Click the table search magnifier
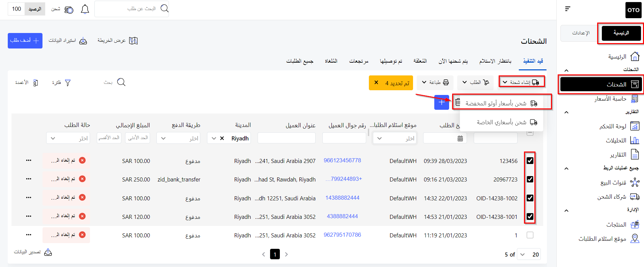The width and height of the screenshot is (644, 267). pyautogui.click(x=121, y=82)
